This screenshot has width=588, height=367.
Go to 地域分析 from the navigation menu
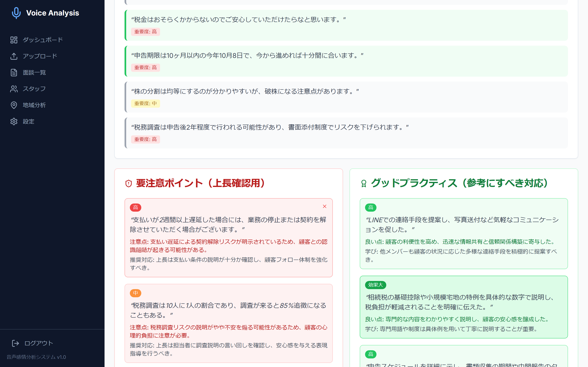point(34,105)
